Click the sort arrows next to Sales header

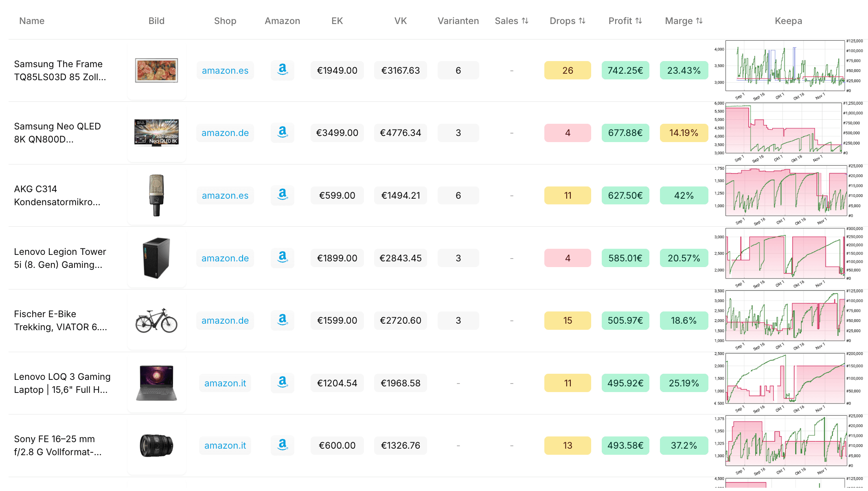(x=525, y=21)
